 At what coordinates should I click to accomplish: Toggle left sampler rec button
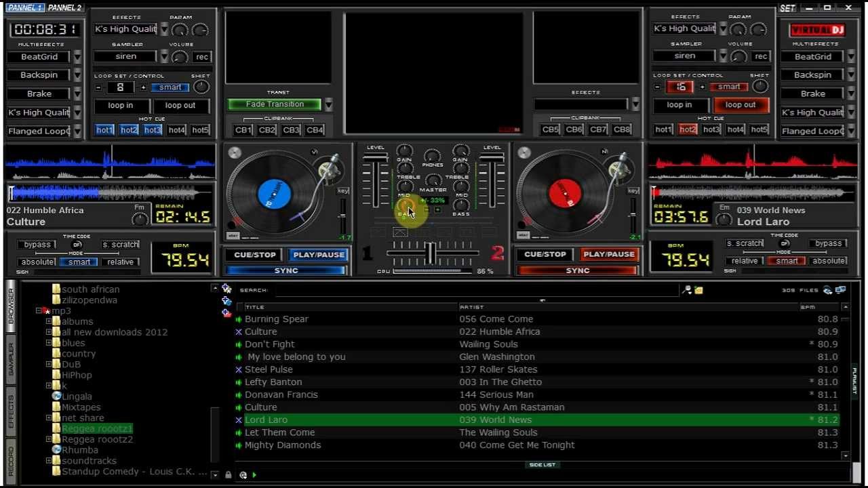(x=201, y=57)
